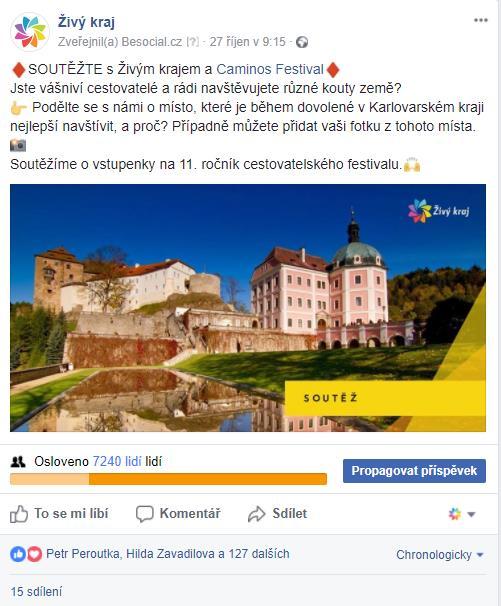Click the Živý kraj page profile logo
This screenshot has width=501, height=606.
tap(30, 31)
